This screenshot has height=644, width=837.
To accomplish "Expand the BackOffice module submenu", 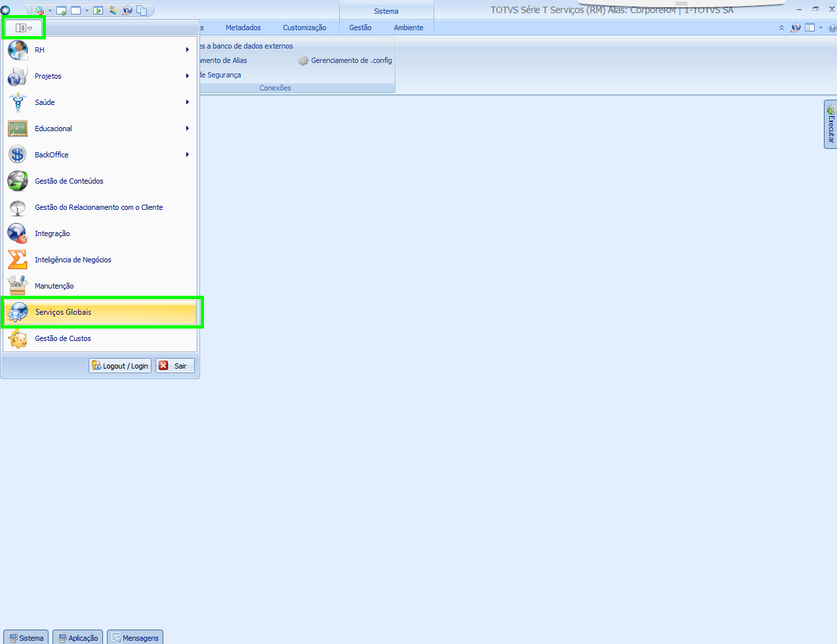I will (100, 155).
